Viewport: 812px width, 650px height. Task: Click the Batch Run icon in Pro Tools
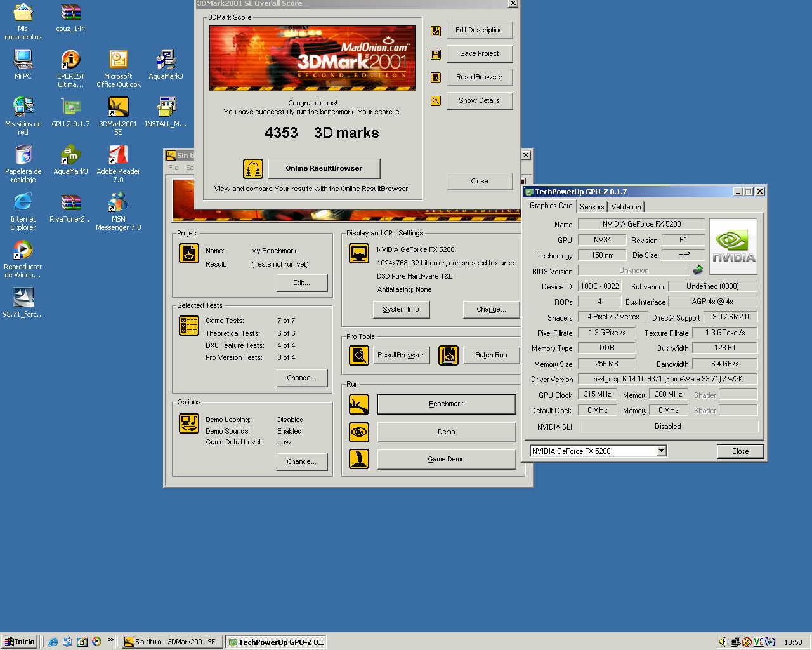[x=449, y=355]
